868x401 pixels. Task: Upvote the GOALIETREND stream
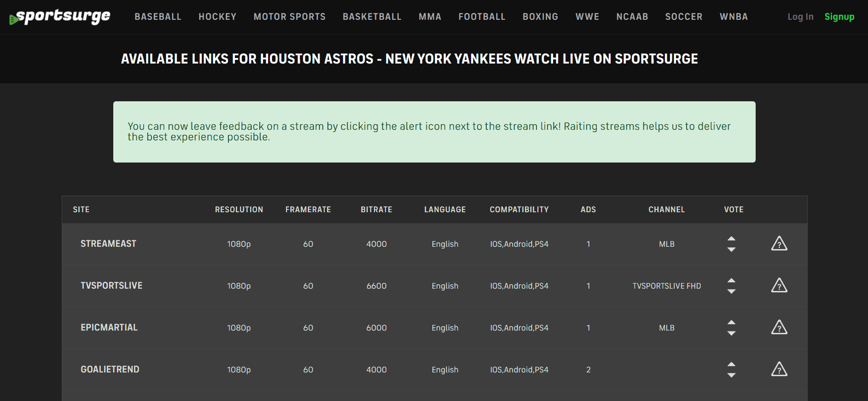point(731,364)
